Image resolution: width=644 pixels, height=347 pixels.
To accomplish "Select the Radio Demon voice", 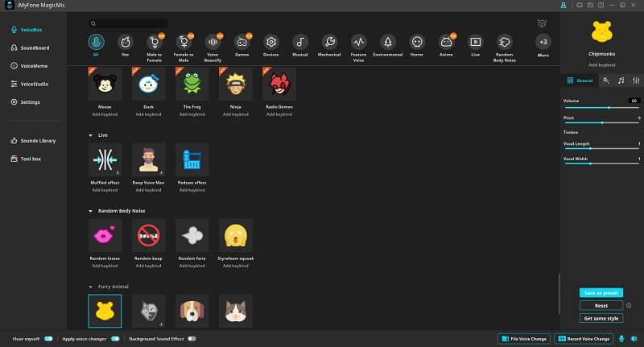I will pyautogui.click(x=279, y=85).
